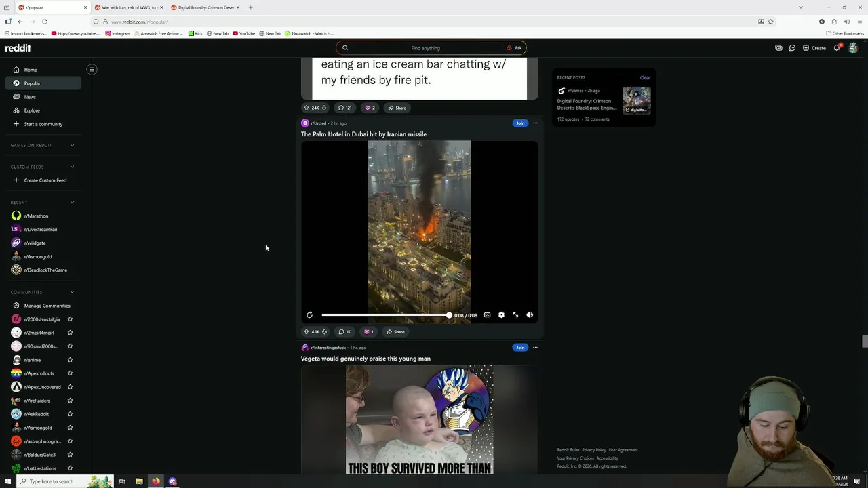Upvote the 24K ice cream post

307,108
